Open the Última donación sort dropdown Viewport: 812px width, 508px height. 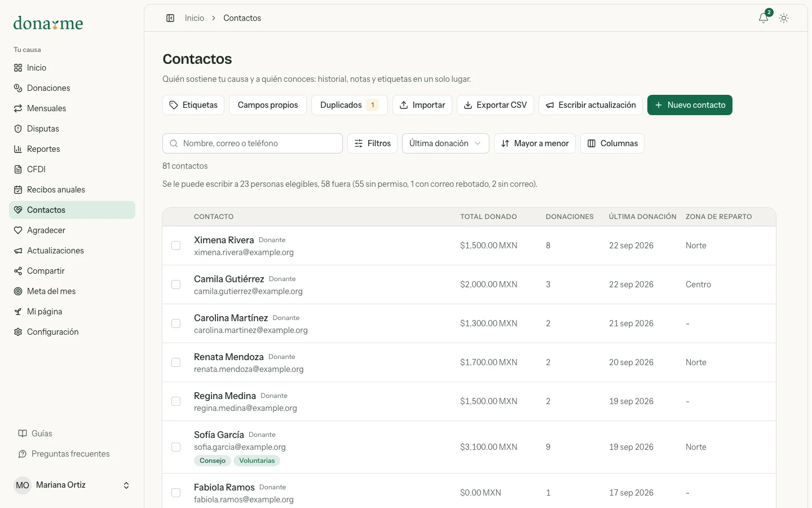pyautogui.click(x=445, y=143)
